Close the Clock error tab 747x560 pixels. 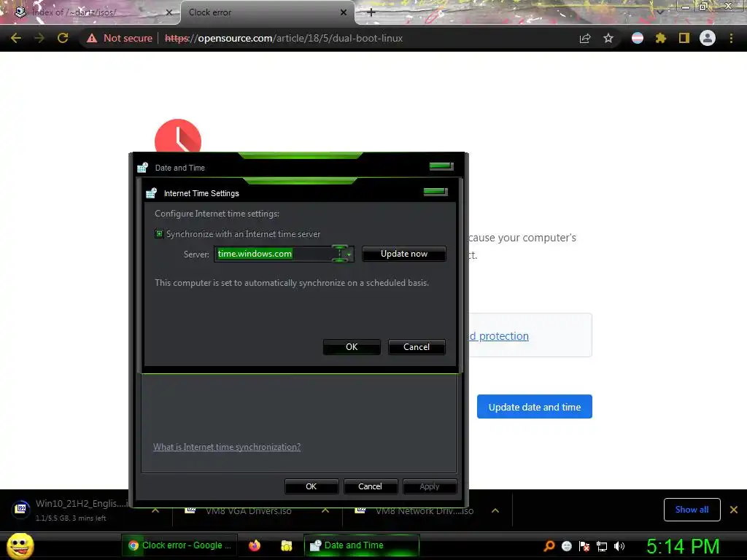click(x=344, y=12)
